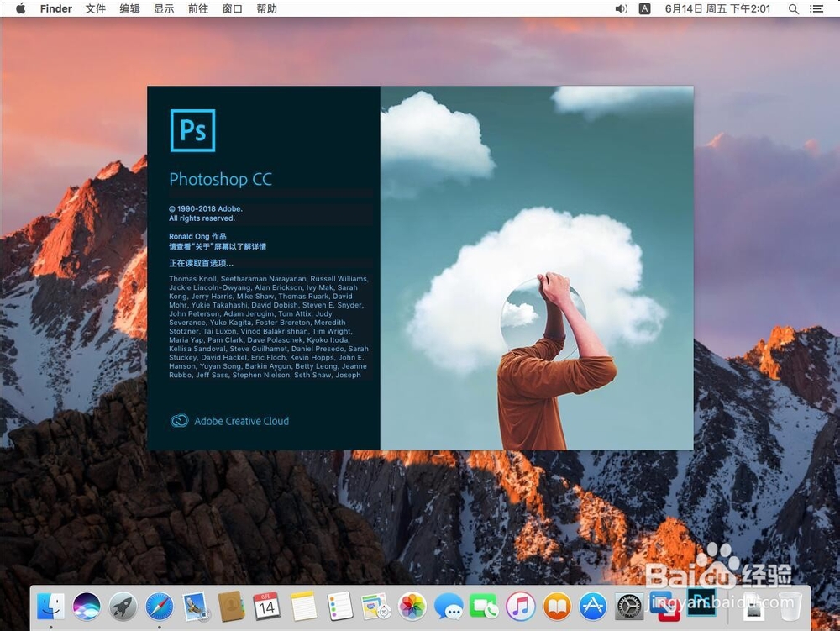Open the Photos app from the Dock
This screenshot has height=631, width=840.
coord(411,604)
